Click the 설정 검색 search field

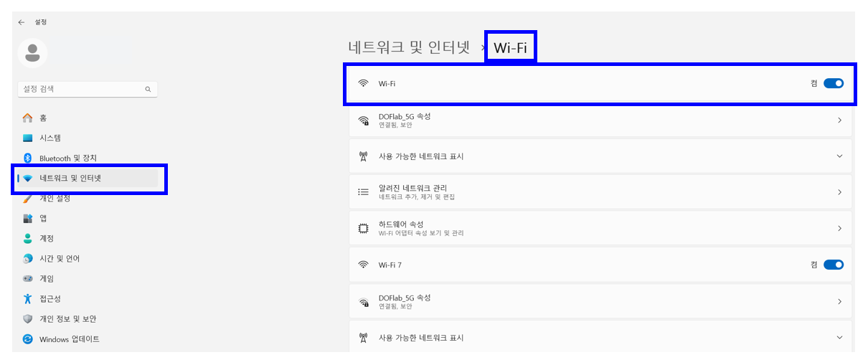(80, 90)
